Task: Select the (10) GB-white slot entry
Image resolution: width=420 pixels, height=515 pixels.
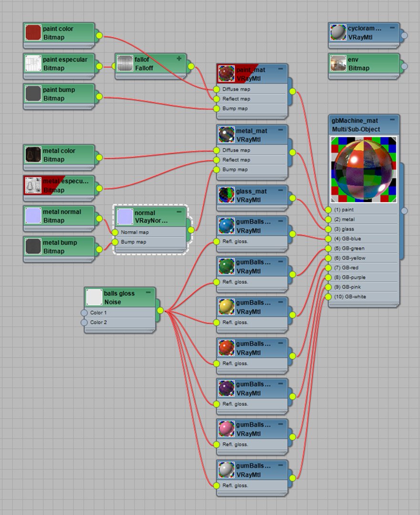Action: coord(364,297)
